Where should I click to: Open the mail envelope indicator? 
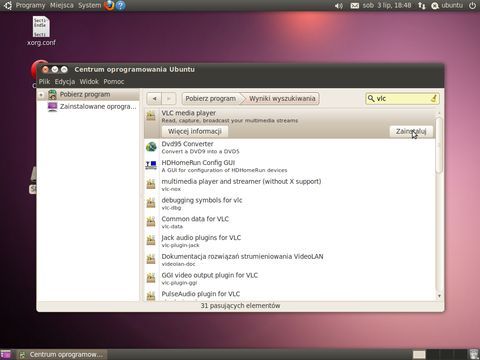pos(355,6)
